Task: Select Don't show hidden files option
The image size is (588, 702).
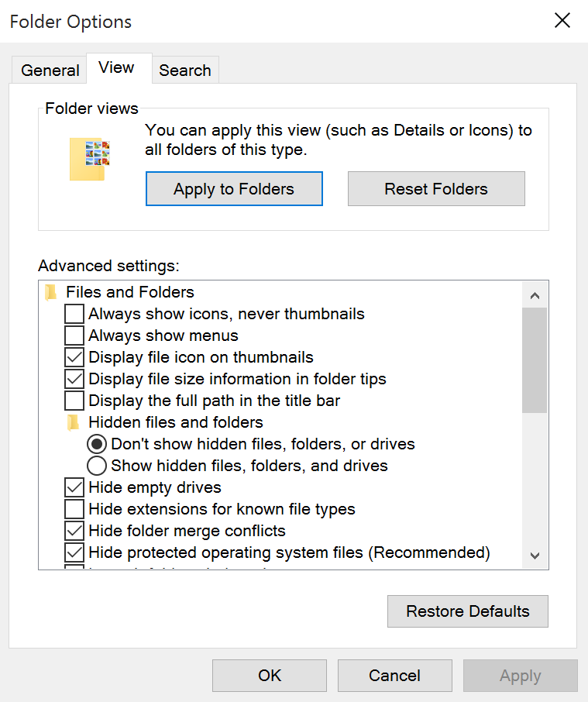Action: point(97,444)
